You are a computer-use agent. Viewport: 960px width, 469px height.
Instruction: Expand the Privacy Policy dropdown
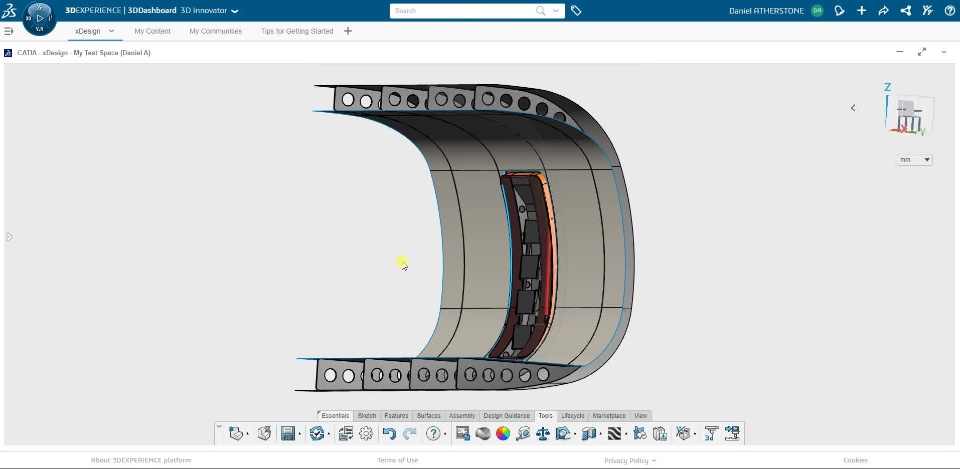654,460
